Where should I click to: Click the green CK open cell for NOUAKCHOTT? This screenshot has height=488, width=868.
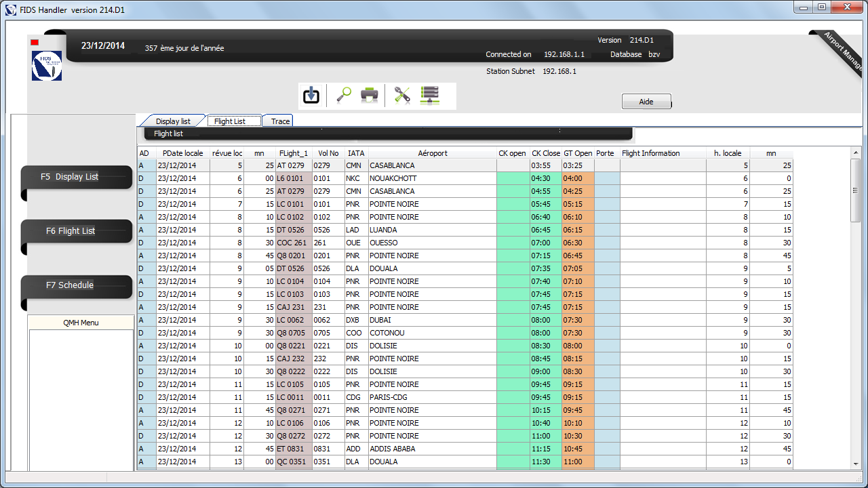tap(513, 178)
